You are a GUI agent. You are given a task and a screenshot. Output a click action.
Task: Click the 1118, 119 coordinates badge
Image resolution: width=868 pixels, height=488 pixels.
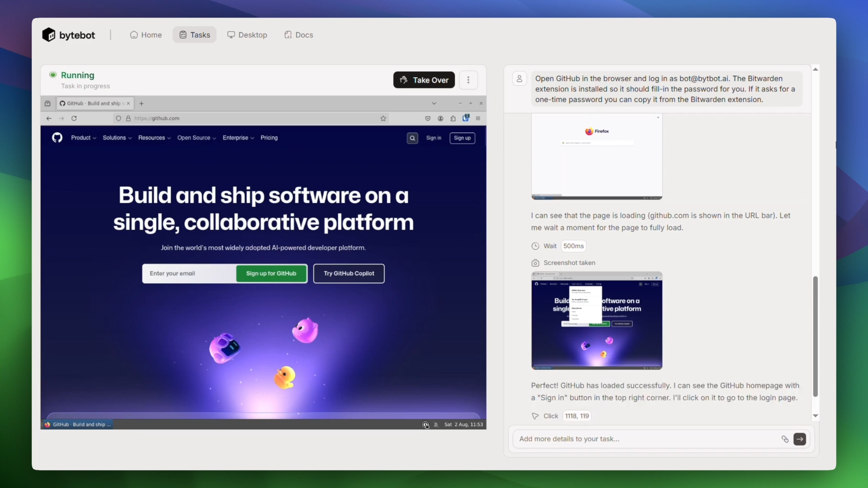[x=577, y=416]
